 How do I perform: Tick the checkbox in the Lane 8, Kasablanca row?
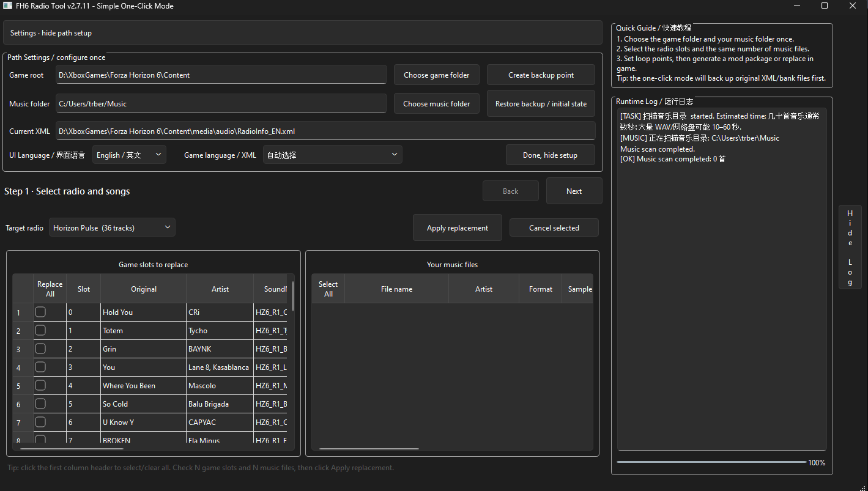(40, 367)
